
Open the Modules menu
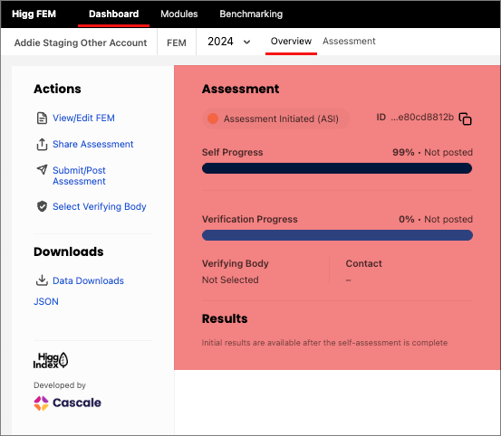(x=179, y=14)
